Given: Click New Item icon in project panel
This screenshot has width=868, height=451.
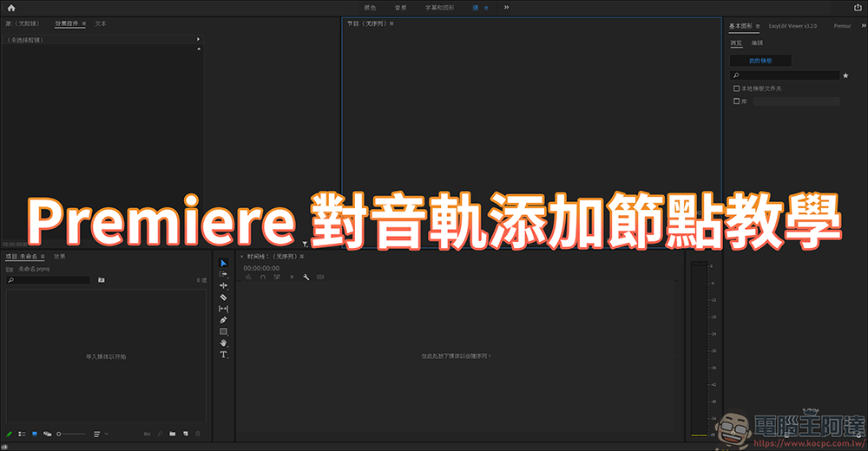Looking at the screenshot, I should (186, 434).
